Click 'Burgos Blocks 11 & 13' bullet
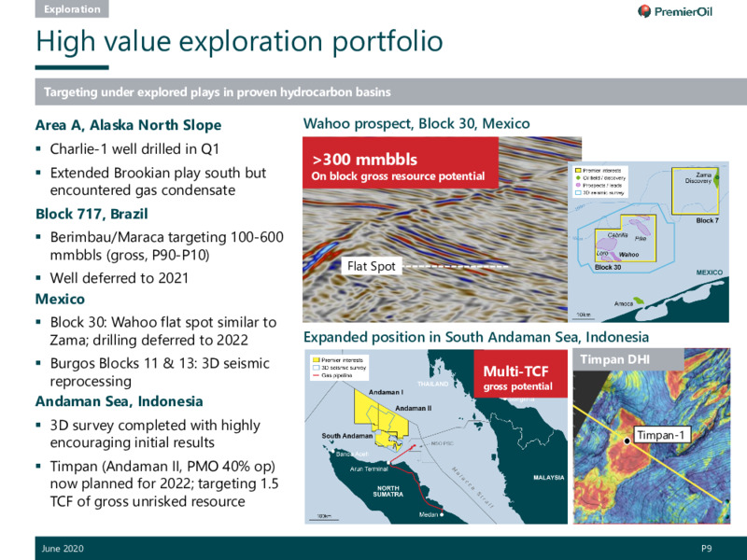This screenshot has width=747, height=560. click(160, 371)
